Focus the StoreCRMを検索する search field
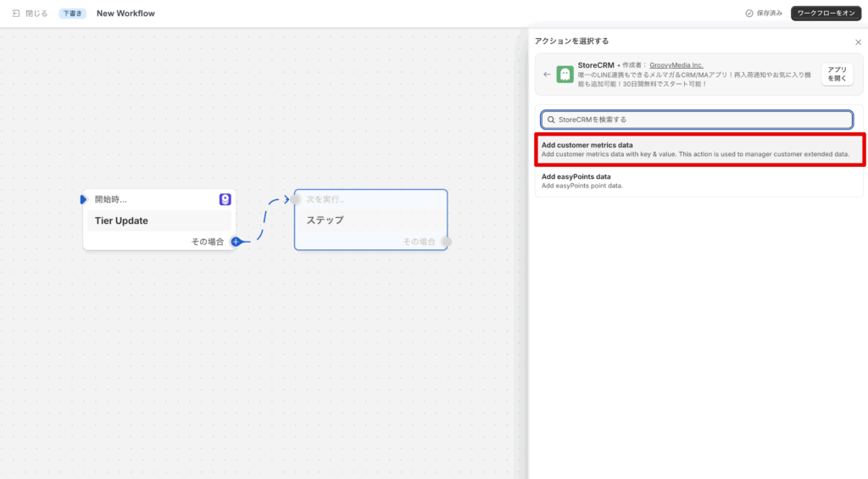868x479 pixels. point(697,120)
